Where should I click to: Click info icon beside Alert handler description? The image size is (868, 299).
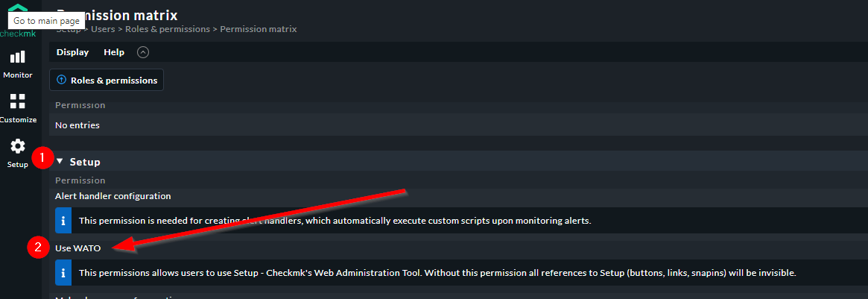63,221
